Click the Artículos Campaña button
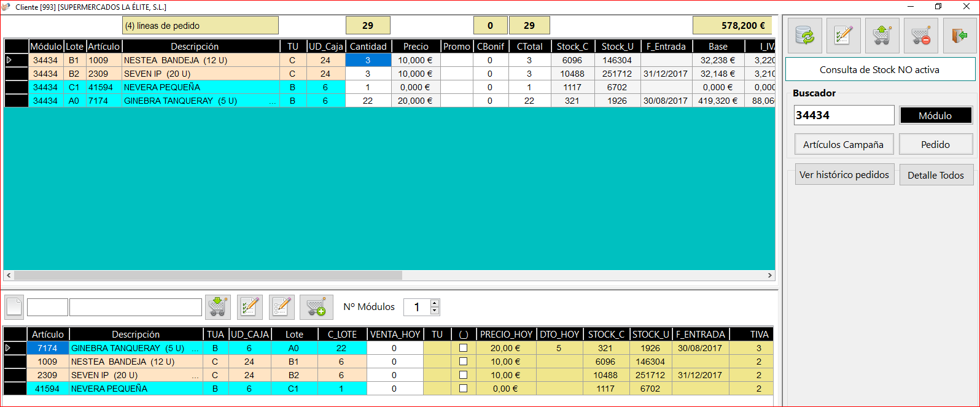The image size is (980, 407). 843,144
